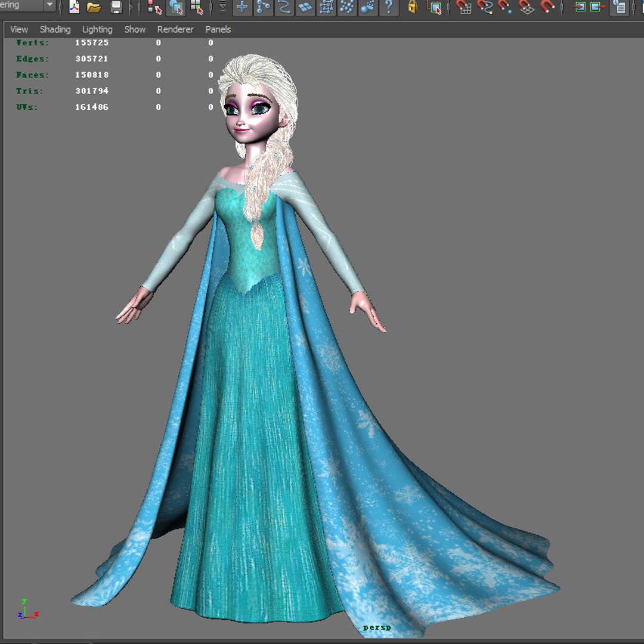Create a new scene with the file icon
The width and height of the screenshot is (644, 644).
click(75, 7)
